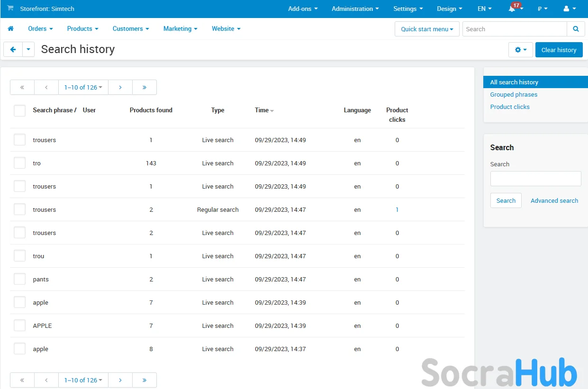Screen dimensions: 588x389
Task: Click the sidebar Search input field
Action: 535,179
